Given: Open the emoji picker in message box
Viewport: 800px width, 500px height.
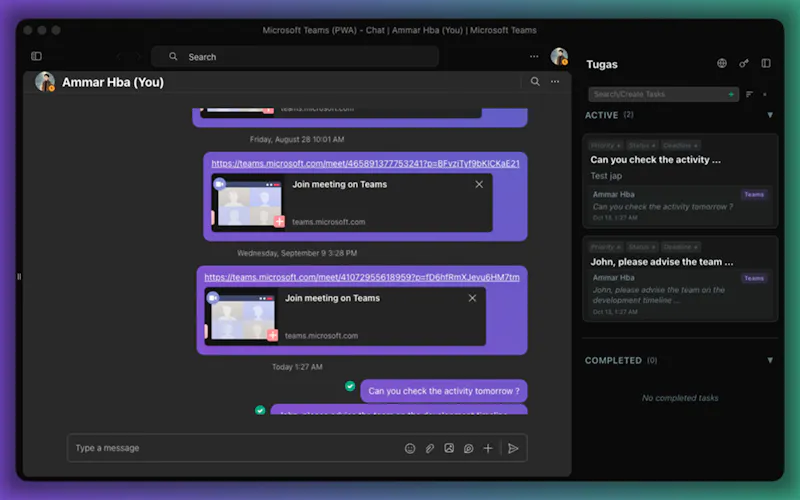Looking at the screenshot, I should tap(410, 448).
